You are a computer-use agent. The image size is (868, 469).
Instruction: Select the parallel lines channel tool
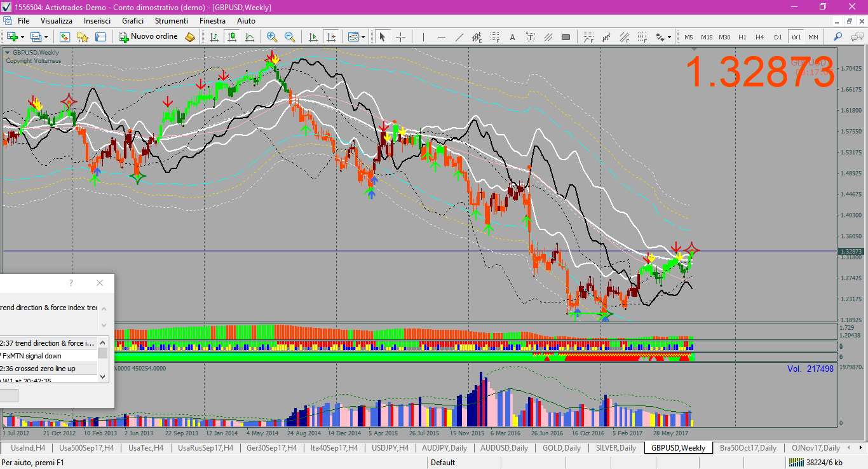(x=548, y=37)
